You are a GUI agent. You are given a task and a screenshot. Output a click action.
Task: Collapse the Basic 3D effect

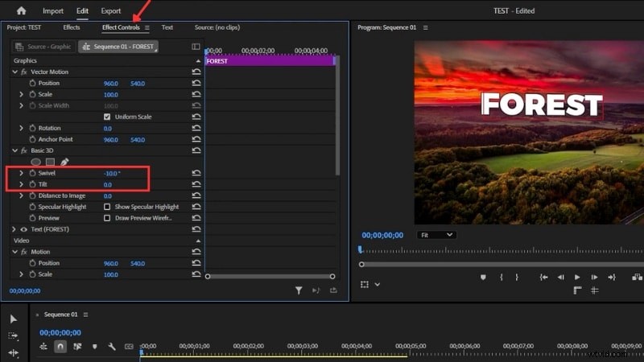point(14,150)
